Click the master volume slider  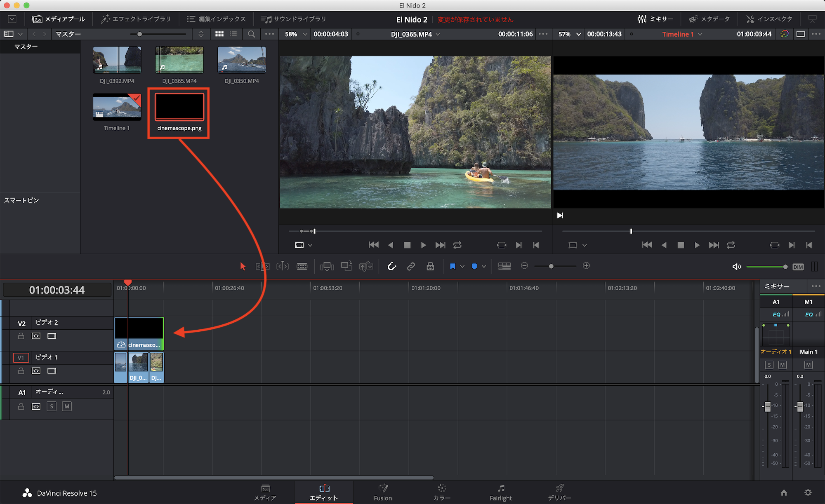pyautogui.click(x=765, y=267)
